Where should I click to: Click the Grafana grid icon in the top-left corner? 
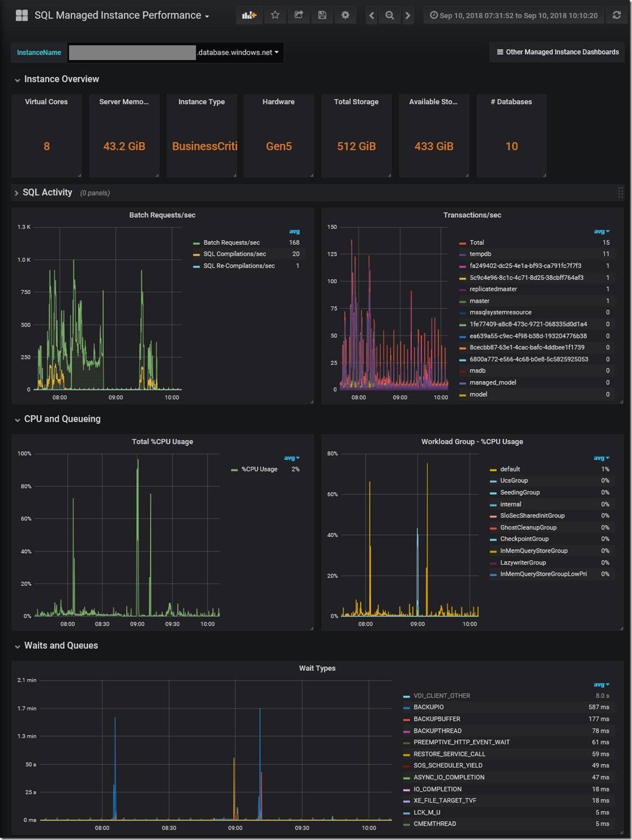tap(22, 15)
